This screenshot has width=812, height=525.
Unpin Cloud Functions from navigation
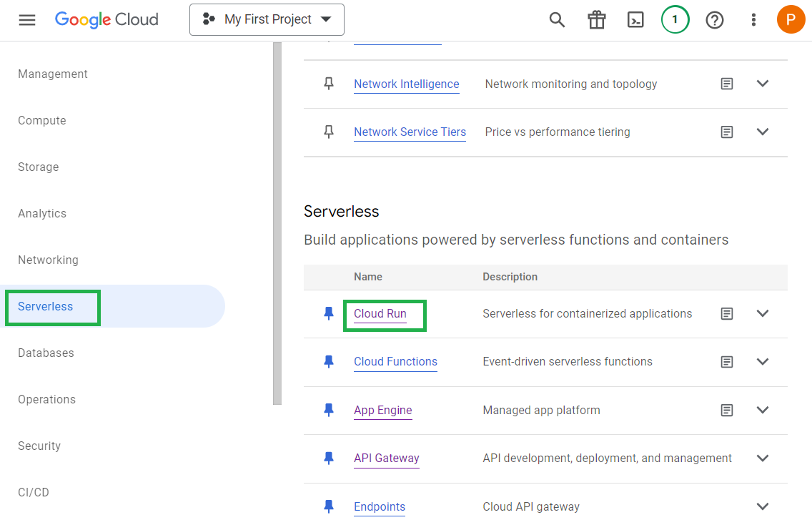click(x=329, y=362)
